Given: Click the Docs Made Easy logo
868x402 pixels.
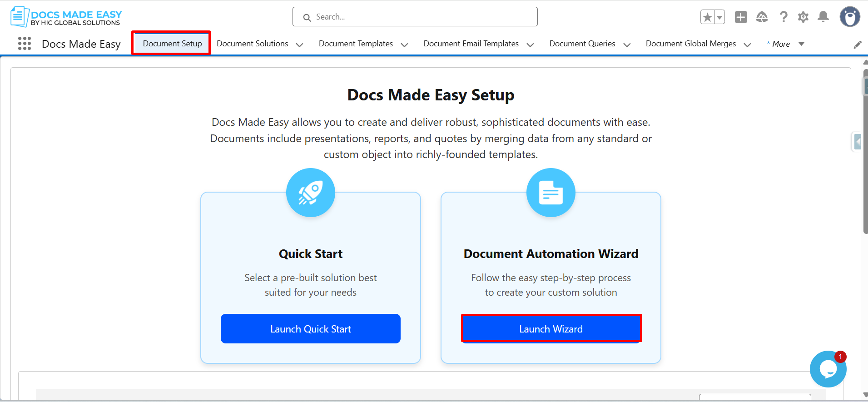Looking at the screenshot, I should click(66, 17).
